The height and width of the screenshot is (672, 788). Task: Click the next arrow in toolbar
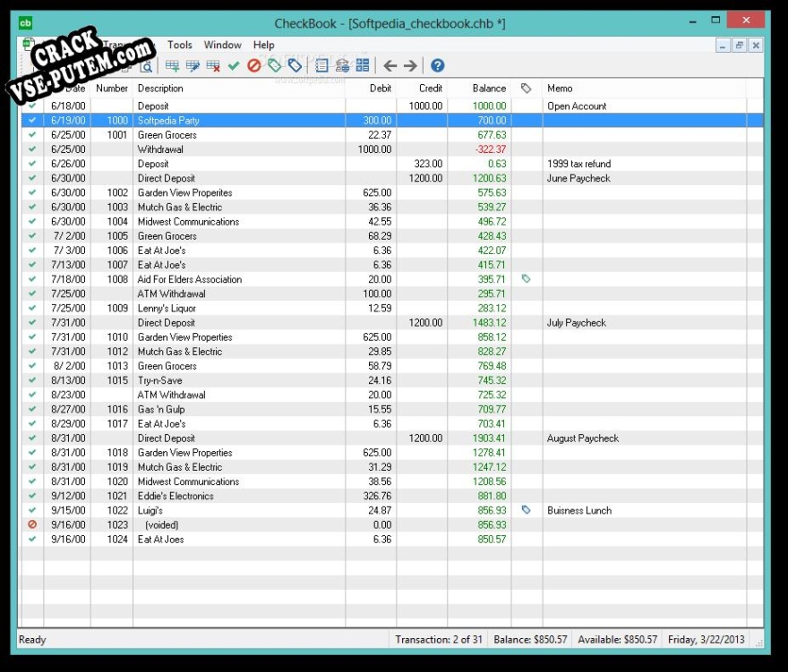point(410,65)
